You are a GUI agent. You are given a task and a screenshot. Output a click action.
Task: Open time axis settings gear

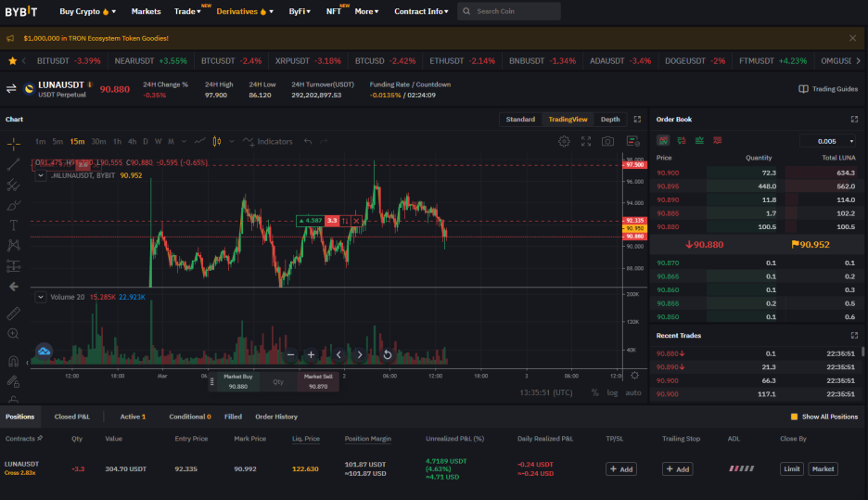pos(635,376)
